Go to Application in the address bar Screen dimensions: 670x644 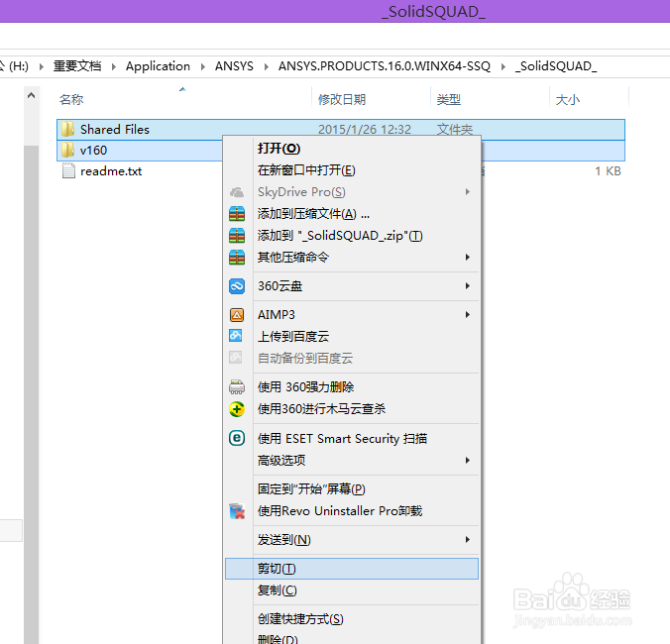click(x=158, y=66)
